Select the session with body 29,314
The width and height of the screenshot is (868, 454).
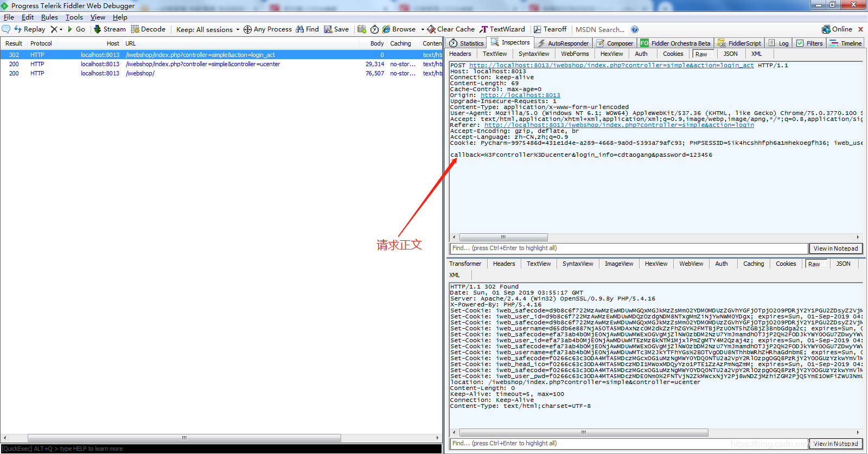tap(221, 64)
